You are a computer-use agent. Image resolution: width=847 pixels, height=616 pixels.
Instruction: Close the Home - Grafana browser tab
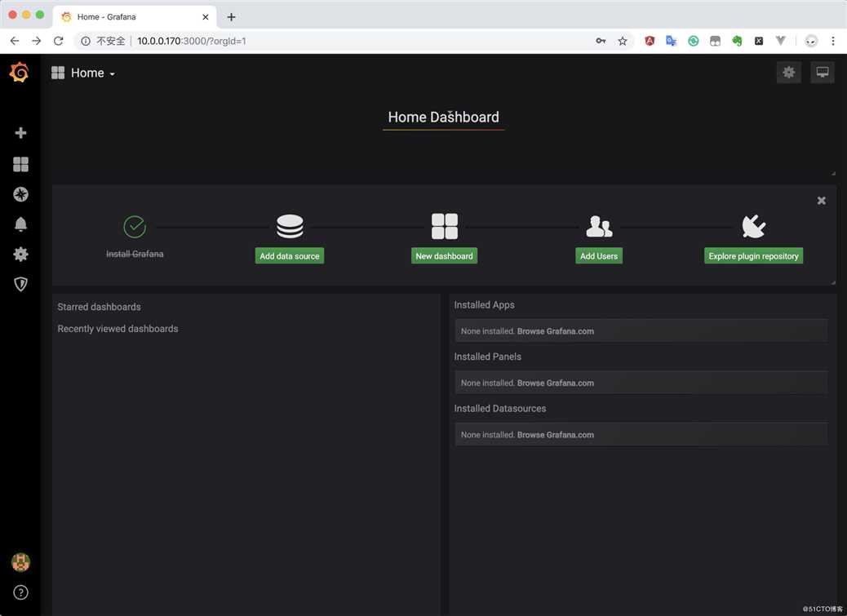(206, 17)
